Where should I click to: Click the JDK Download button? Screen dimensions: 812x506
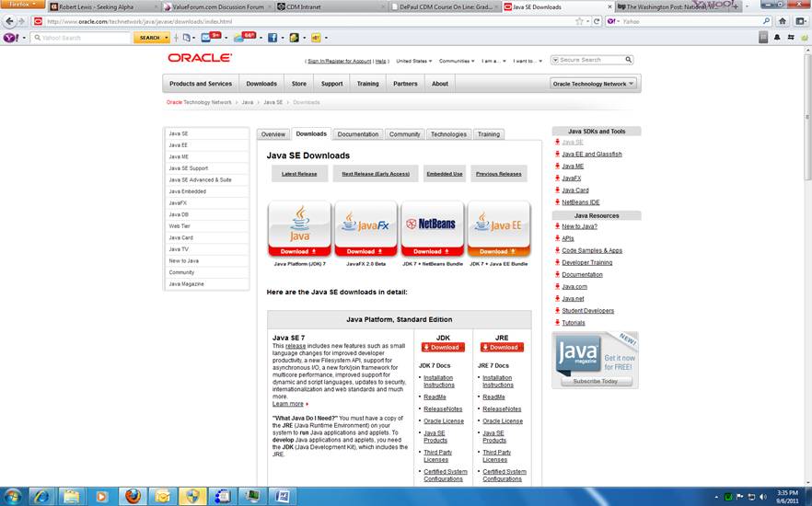[x=443, y=348]
